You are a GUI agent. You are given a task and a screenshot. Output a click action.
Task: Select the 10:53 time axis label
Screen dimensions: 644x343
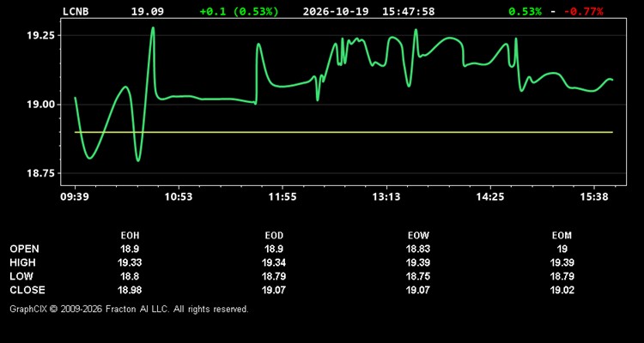[x=179, y=197]
